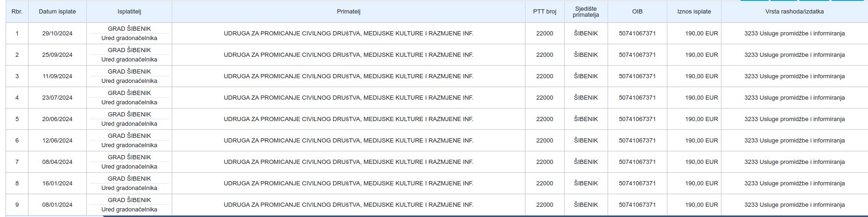Click the 'Iznos isplate' column header
Screen dimensions: 868x217
click(694, 12)
